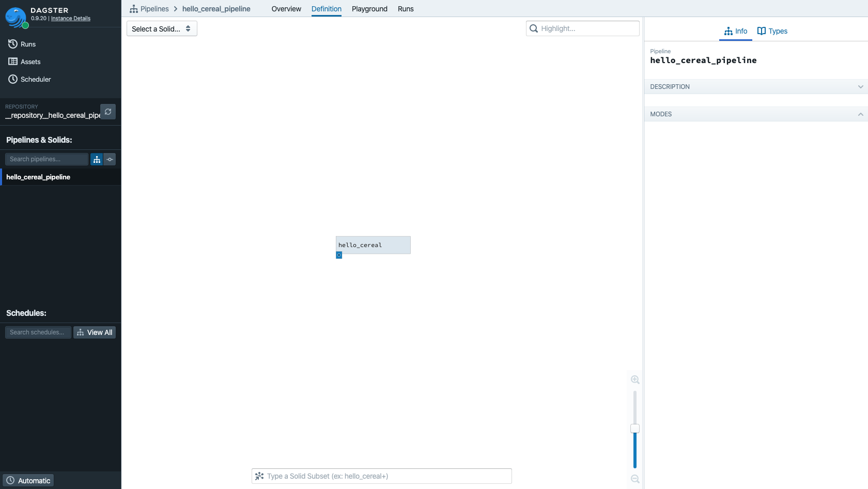Select the hello_cereal solid node

coord(373,245)
